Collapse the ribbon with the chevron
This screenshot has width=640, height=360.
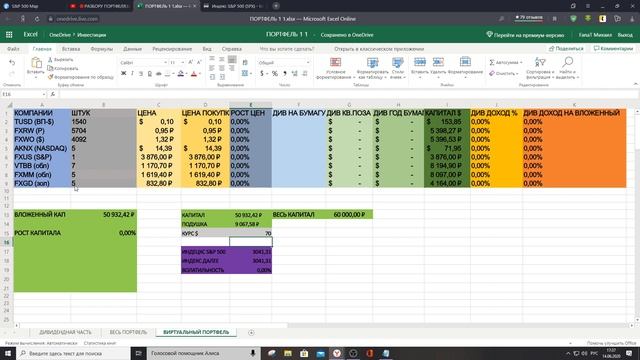(x=635, y=84)
